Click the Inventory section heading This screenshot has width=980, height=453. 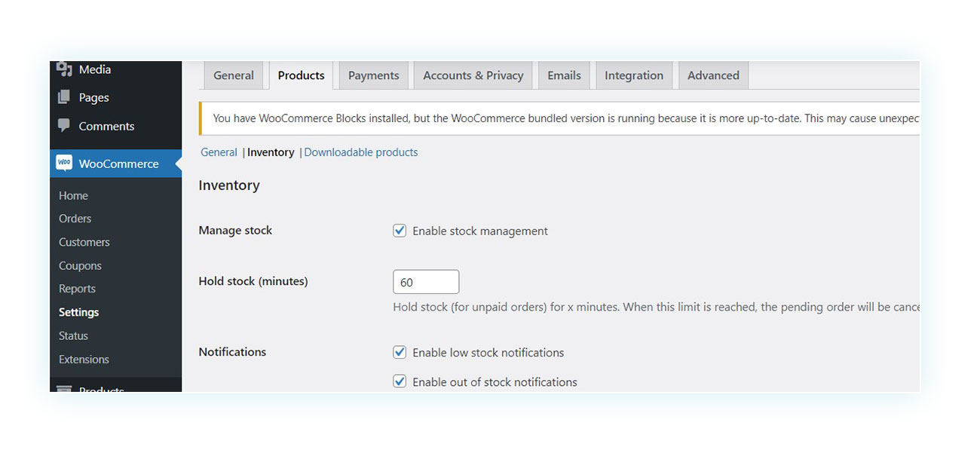[x=229, y=185]
